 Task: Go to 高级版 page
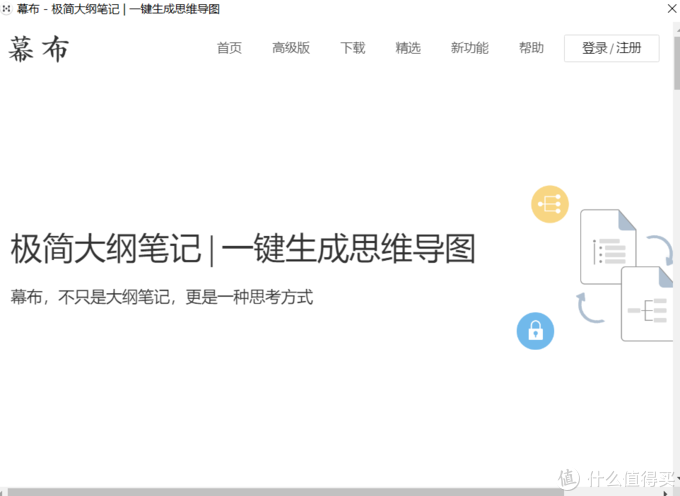click(291, 48)
